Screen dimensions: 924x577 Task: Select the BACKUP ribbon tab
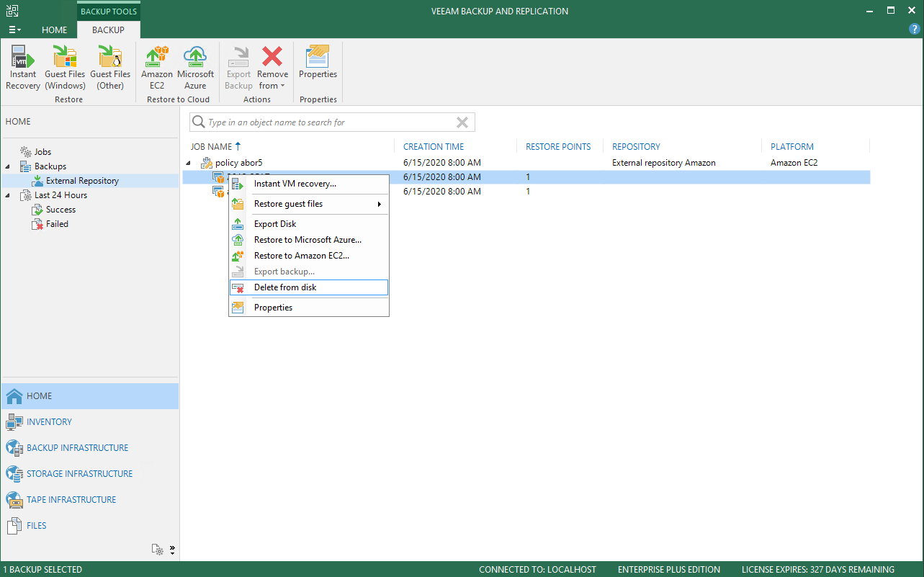(x=108, y=30)
